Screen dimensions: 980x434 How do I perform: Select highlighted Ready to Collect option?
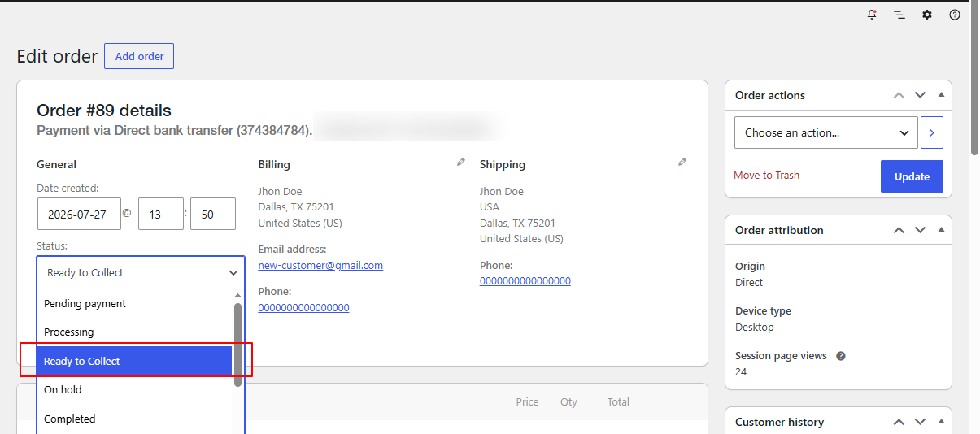134,361
